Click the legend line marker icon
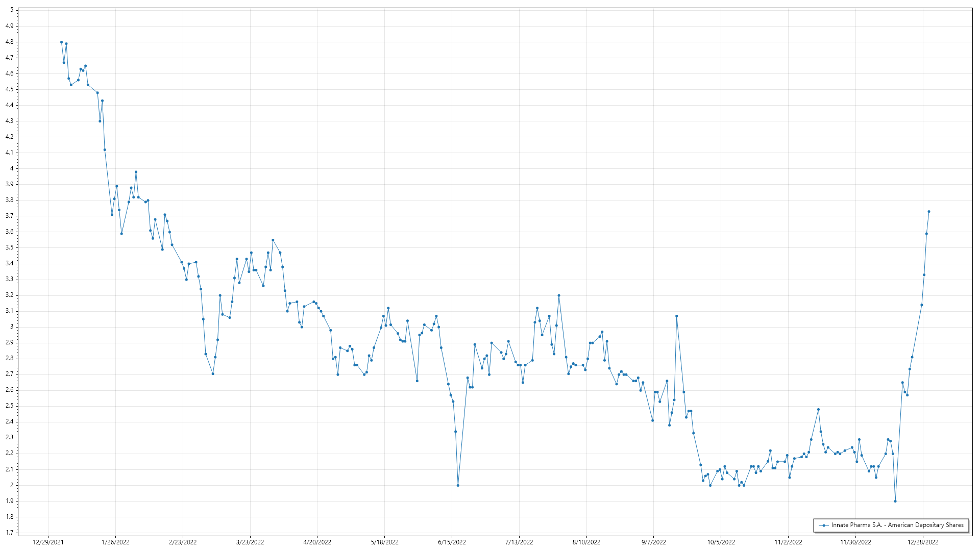980x551 pixels. [823, 525]
